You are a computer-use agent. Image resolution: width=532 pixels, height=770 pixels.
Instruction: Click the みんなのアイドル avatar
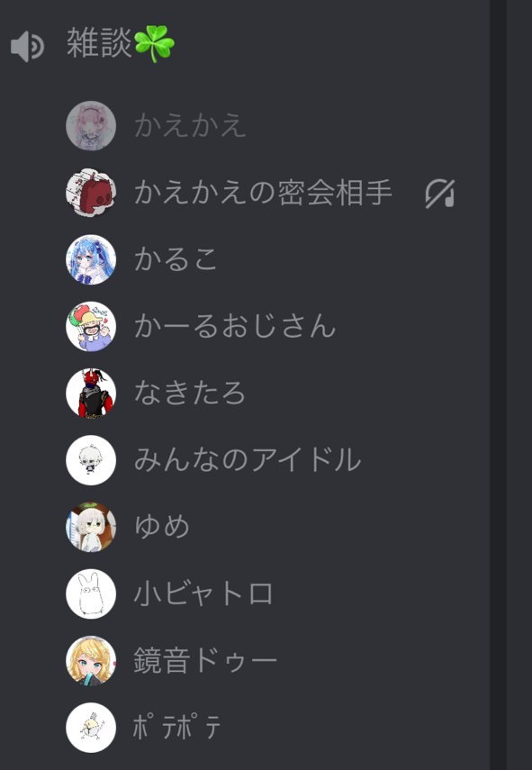tap(91, 460)
